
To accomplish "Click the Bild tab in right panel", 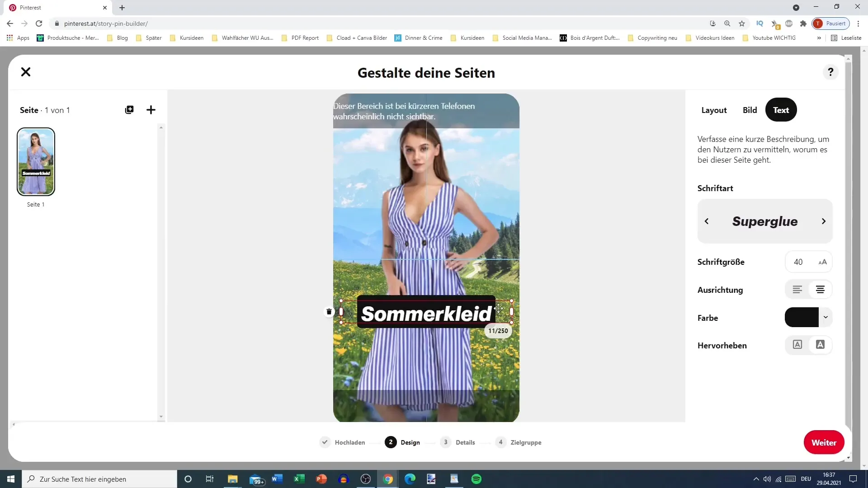I will (750, 110).
